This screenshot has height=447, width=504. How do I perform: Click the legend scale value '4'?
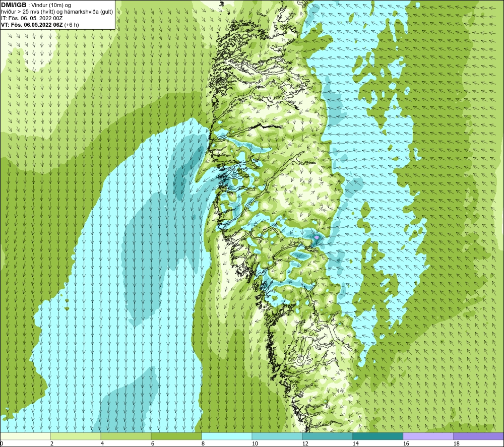tap(102, 444)
